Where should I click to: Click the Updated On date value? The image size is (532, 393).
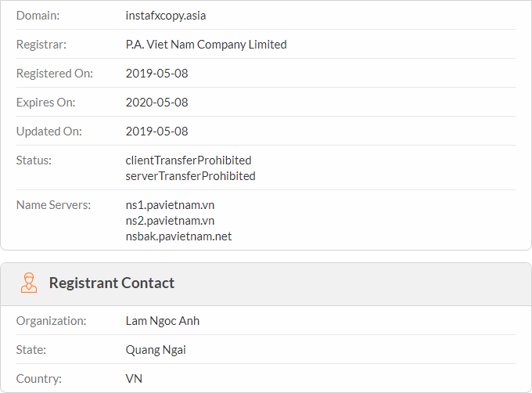[x=156, y=132]
